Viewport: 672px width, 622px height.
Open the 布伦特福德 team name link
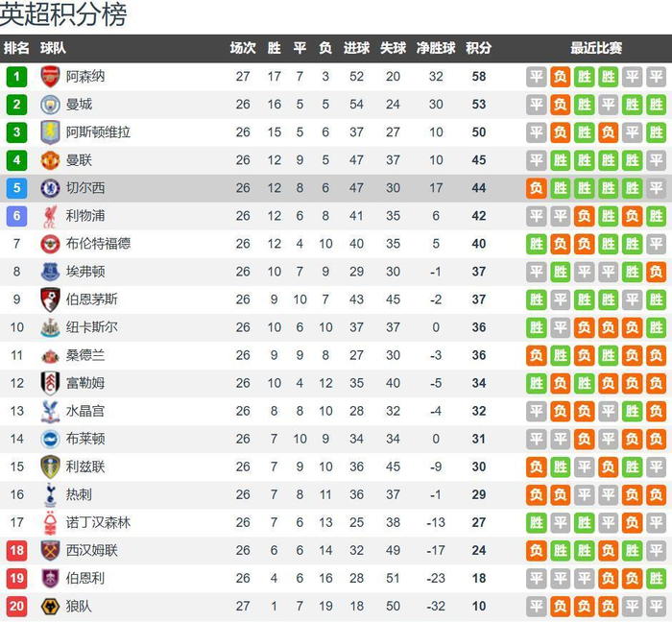click(x=98, y=244)
